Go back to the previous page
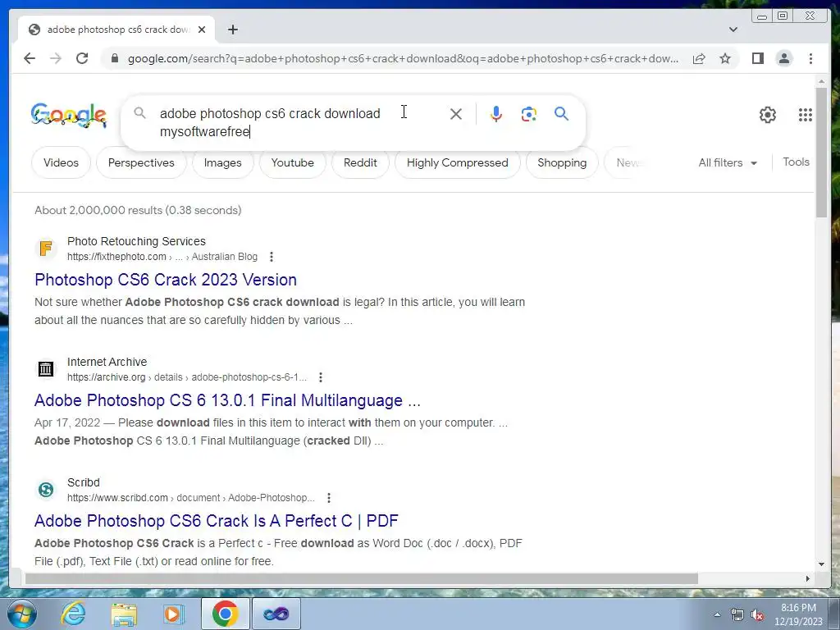This screenshot has height=630, width=840. 30,58
